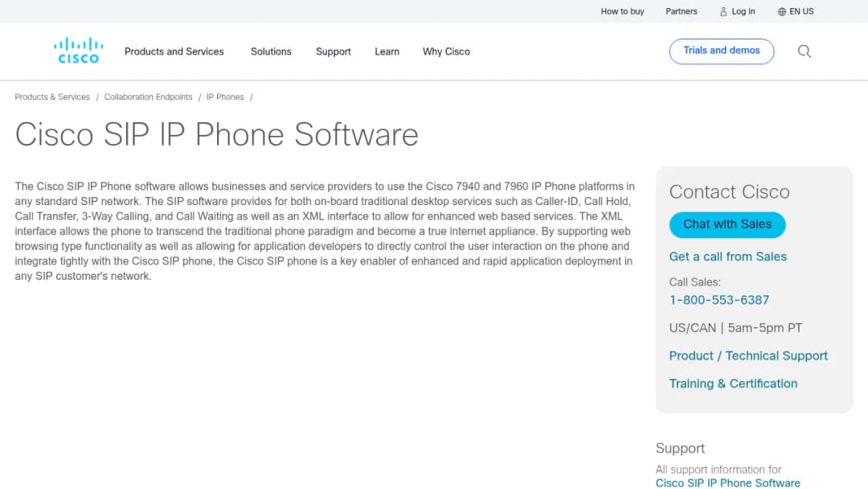Open Products and Services menu
The width and height of the screenshot is (868, 489).
174,51
